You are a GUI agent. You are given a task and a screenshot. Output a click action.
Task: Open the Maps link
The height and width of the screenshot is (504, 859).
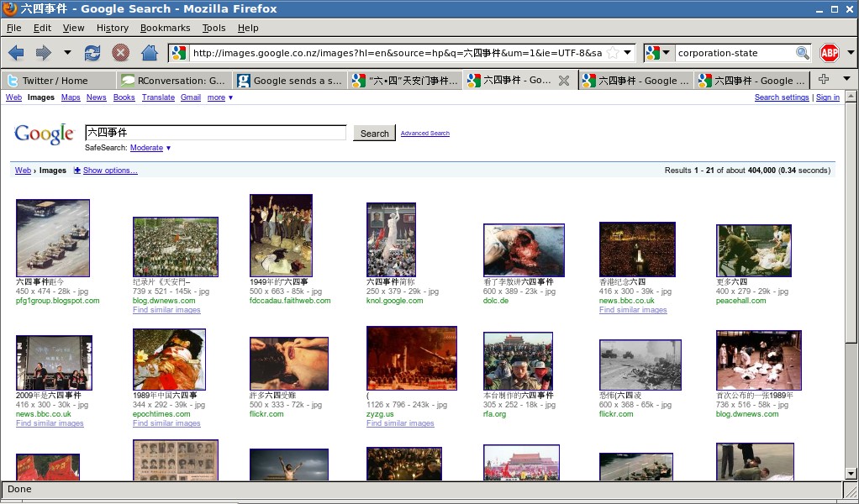(x=71, y=97)
